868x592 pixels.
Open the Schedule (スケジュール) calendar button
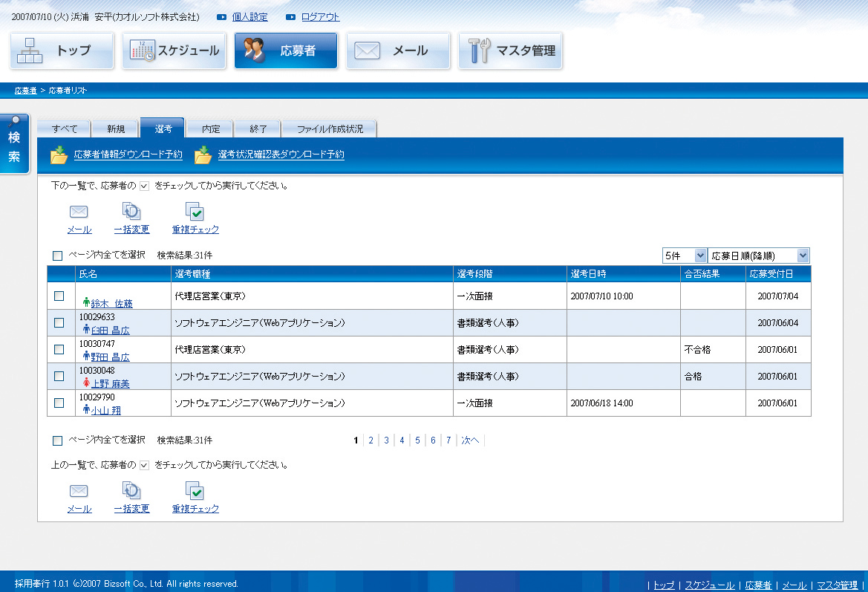coord(174,51)
